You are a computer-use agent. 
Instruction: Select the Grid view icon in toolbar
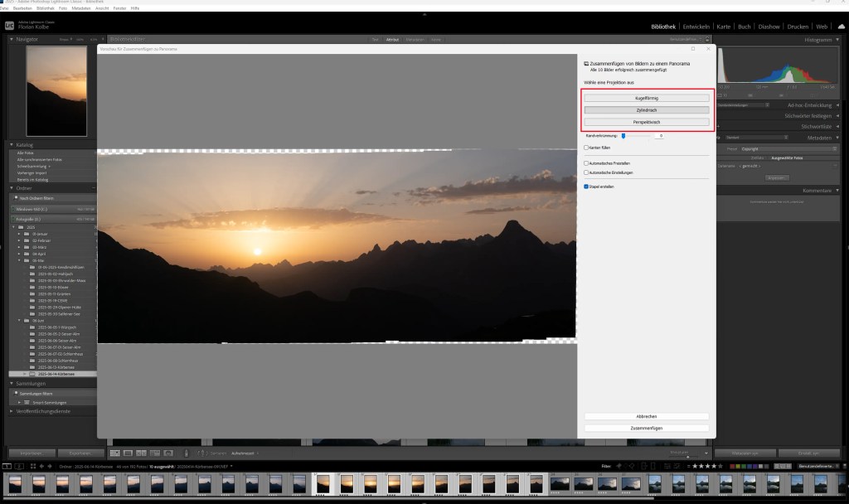pyautogui.click(x=114, y=453)
